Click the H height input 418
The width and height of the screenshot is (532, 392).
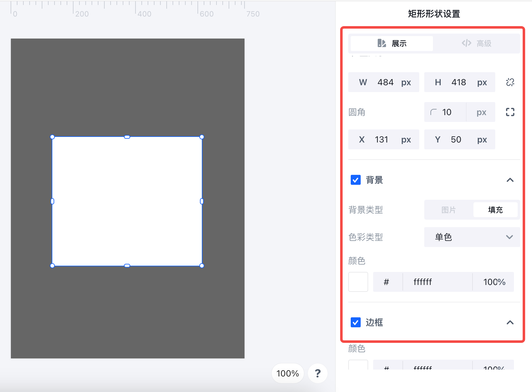[460, 82]
